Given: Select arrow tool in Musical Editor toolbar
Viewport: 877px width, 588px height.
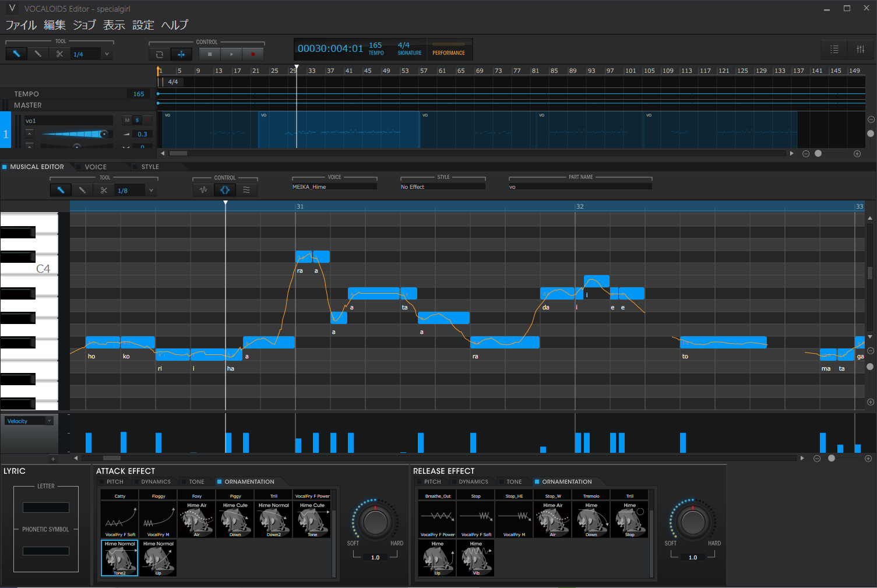Looking at the screenshot, I should 61,190.
